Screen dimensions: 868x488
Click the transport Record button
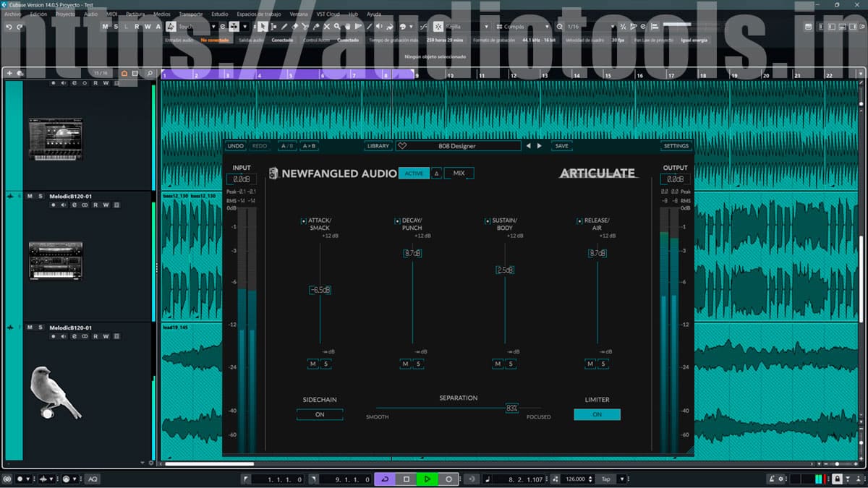448,479
